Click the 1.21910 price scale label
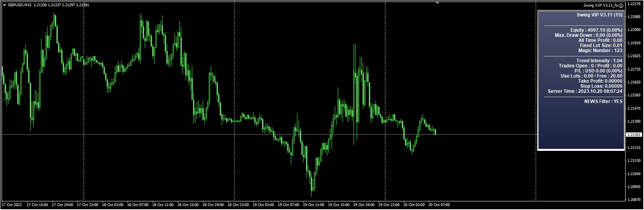 634,43
